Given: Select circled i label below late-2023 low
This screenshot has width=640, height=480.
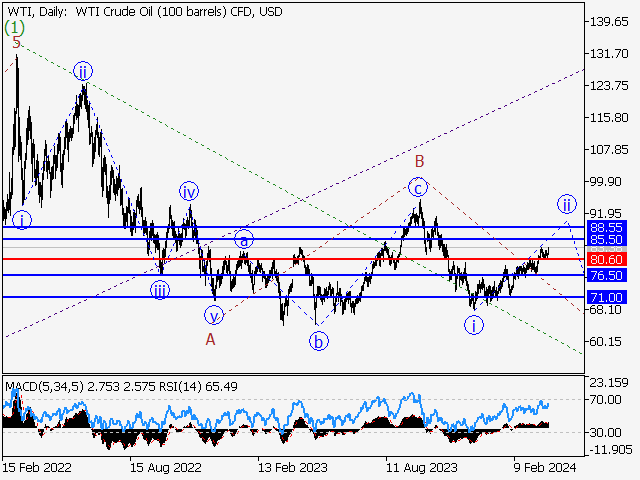Looking at the screenshot, I should [x=474, y=325].
